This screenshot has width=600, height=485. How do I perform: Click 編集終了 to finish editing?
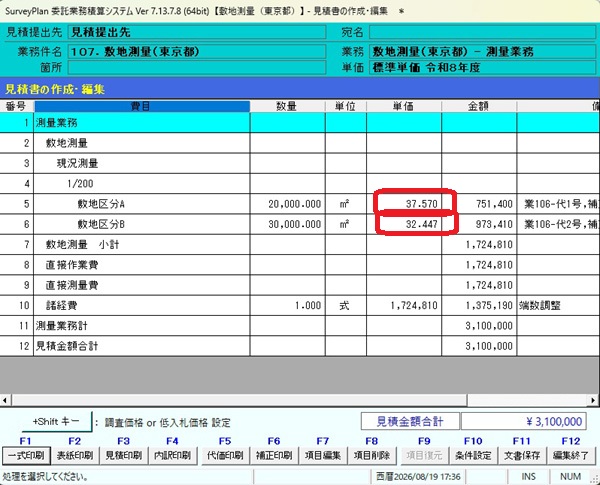571,456
